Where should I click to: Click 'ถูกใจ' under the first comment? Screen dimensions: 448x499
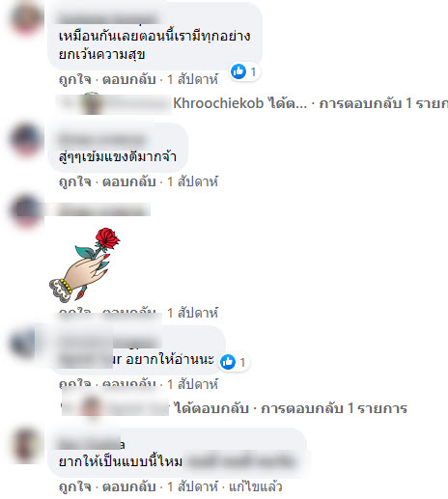tap(75, 79)
